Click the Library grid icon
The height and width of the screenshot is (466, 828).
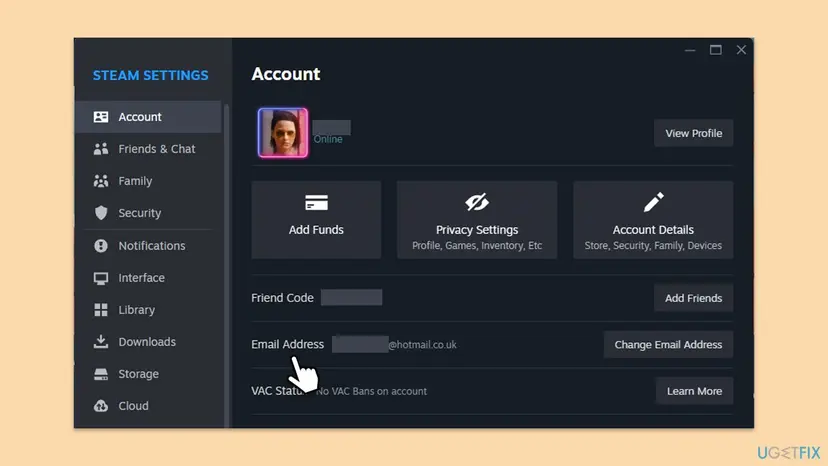click(101, 310)
